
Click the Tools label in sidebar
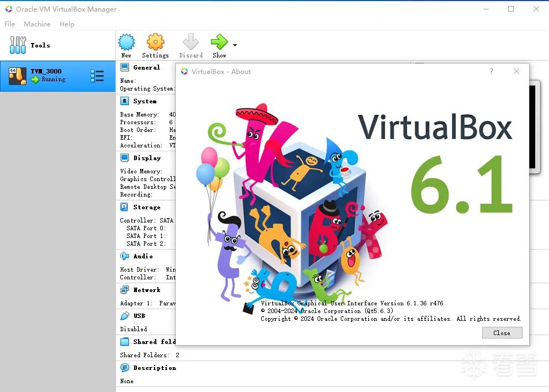[40, 45]
